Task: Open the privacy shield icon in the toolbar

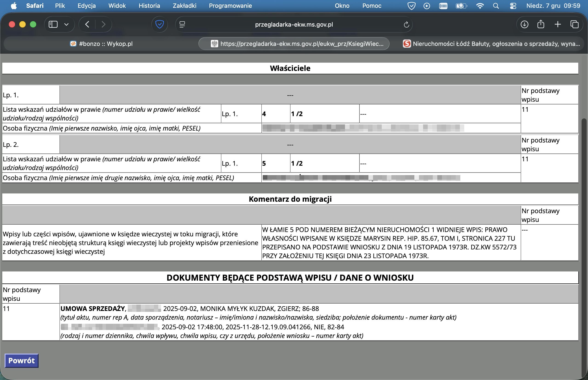Action: [160, 24]
